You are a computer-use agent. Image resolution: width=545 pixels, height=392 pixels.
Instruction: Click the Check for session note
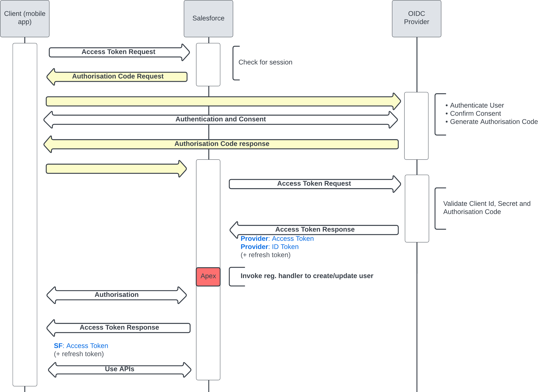click(x=265, y=62)
